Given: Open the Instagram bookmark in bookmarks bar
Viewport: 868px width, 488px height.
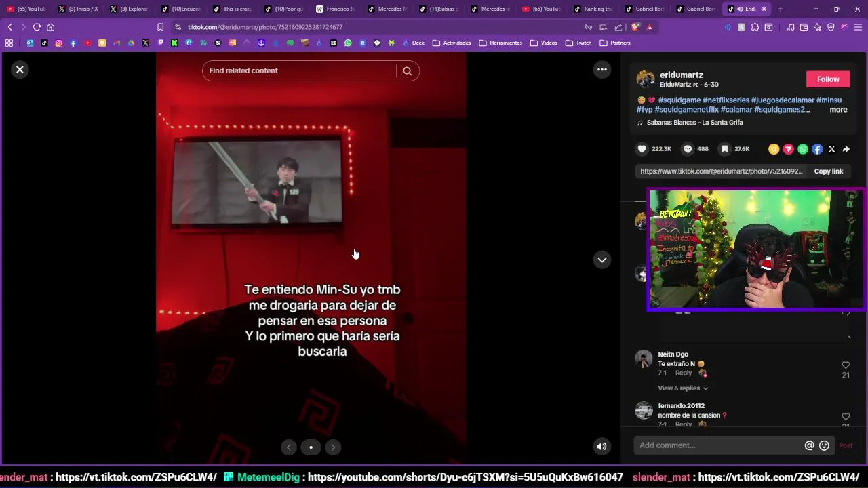Looking at the screenshot, I should [x=58, y=43].
